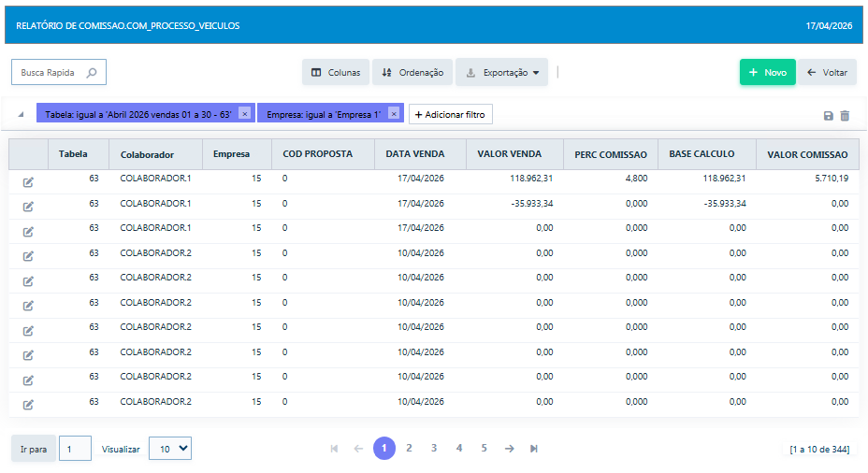
Task: Open the Colunas settings
Action: click(x=336, y=73)
